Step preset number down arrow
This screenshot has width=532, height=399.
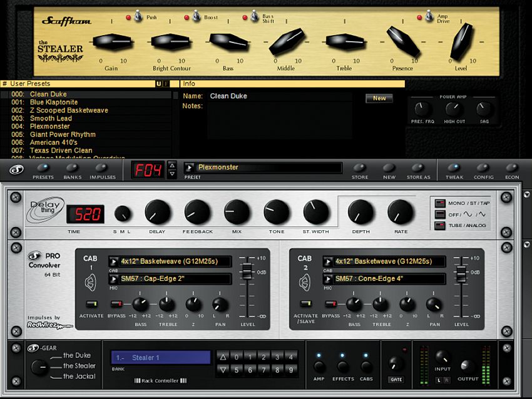172,174
